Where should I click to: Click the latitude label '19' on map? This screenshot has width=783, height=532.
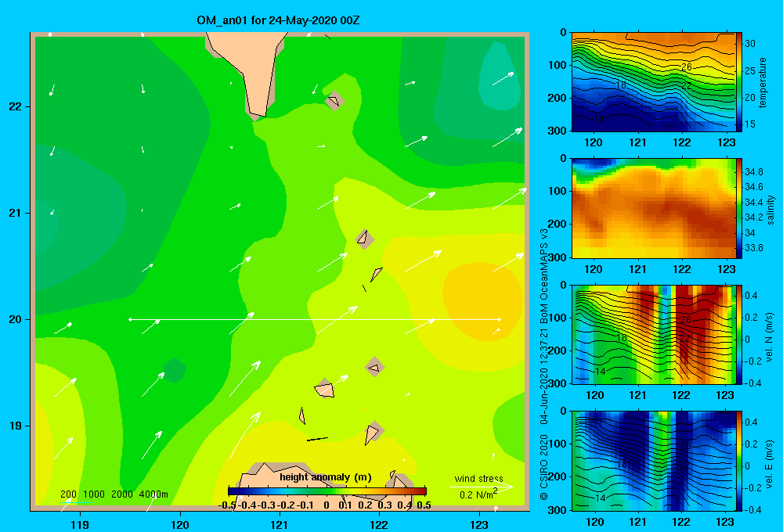pyautogui.click(x=16, y=426)
